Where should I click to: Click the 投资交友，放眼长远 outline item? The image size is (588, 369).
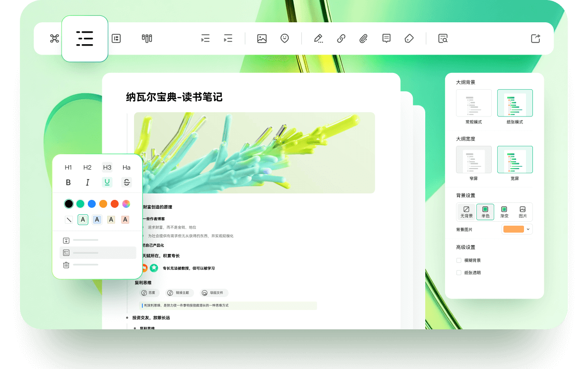point(151,317)
